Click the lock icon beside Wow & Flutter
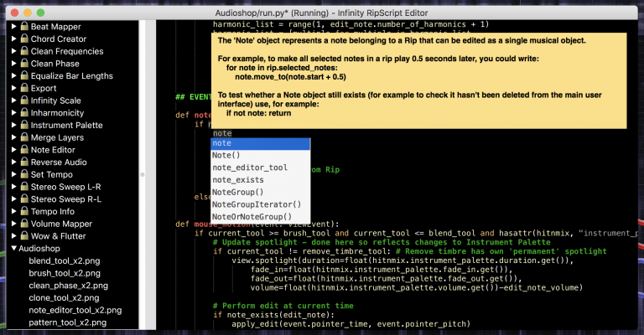This screenshot has height=335, width=644. (24, 235)
